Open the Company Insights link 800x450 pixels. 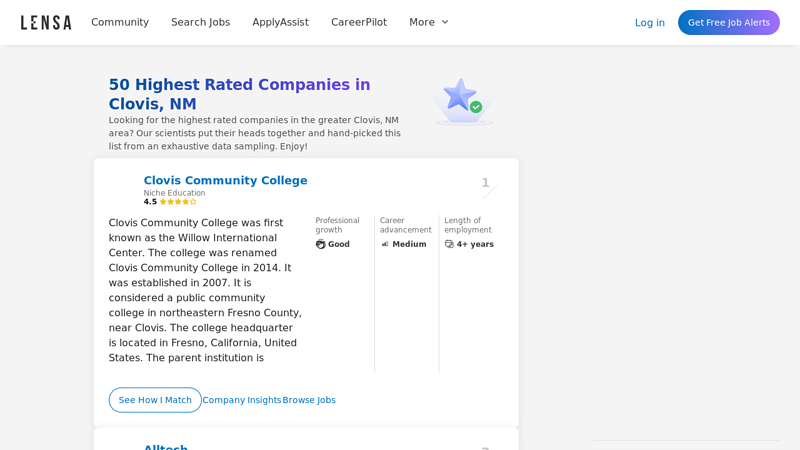pyautogui.click(x=242, y=400)
